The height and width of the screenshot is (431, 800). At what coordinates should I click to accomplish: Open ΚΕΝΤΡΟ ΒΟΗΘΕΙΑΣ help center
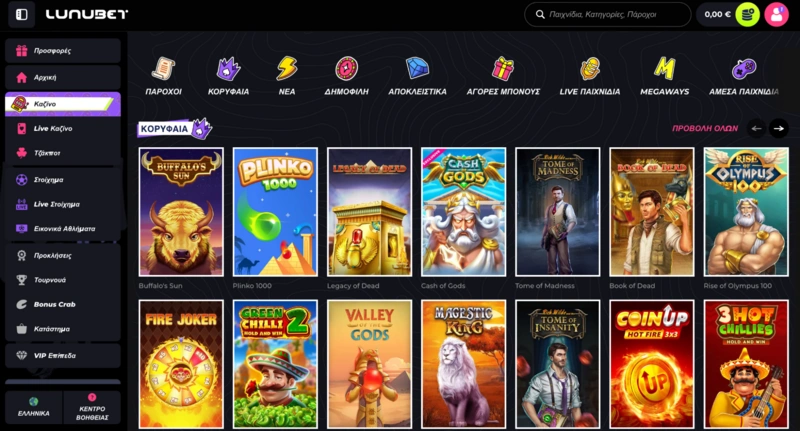tap(92, 408)
